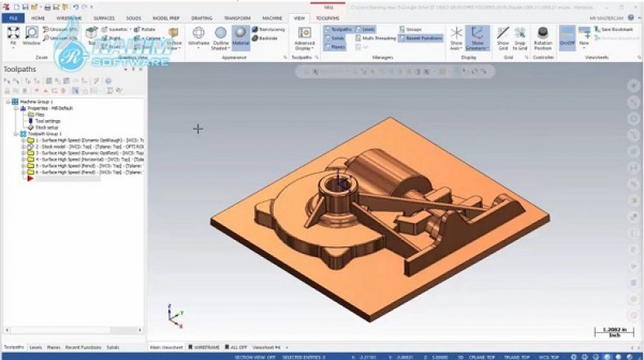Click the New file icon
This screenshot has height=360, width=644.
click(16, 7)
